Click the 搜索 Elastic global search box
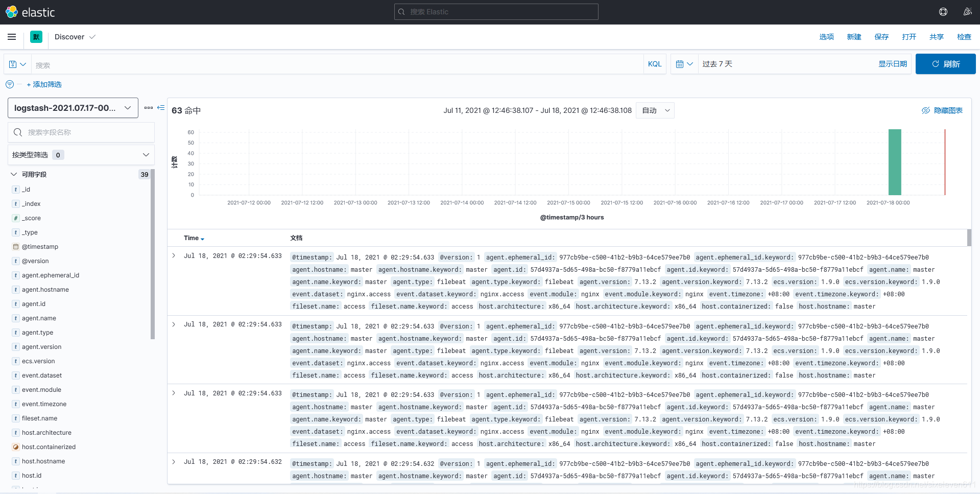This screenshot has width=980, height=494. (496, 12)
